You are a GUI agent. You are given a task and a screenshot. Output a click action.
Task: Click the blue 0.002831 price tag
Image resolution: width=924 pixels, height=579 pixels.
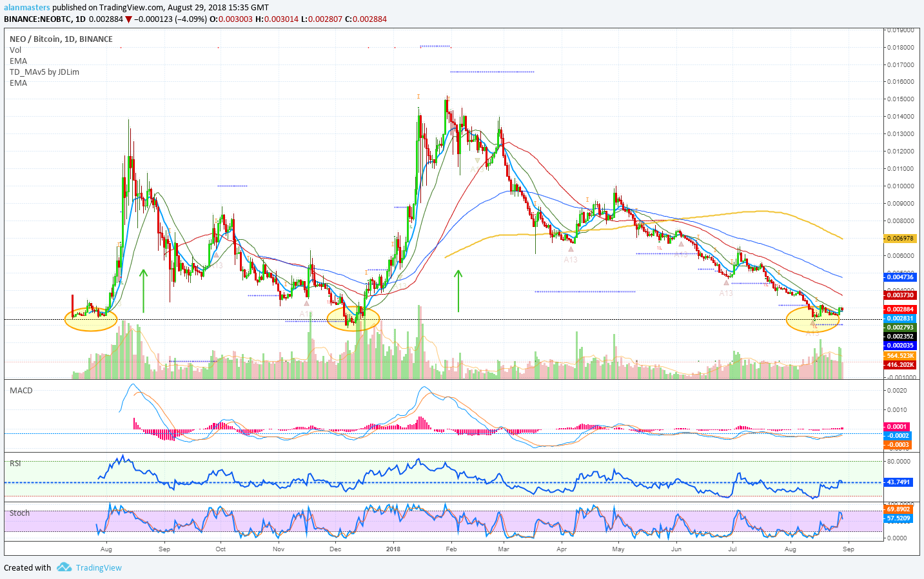(x=899, y=319)
